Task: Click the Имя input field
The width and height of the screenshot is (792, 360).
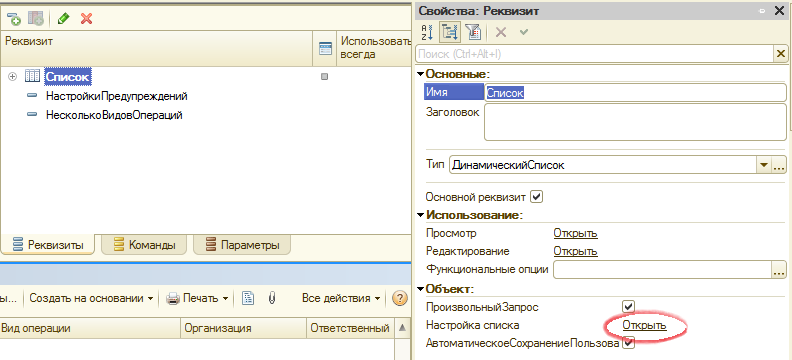Action: tap(635, 93)
